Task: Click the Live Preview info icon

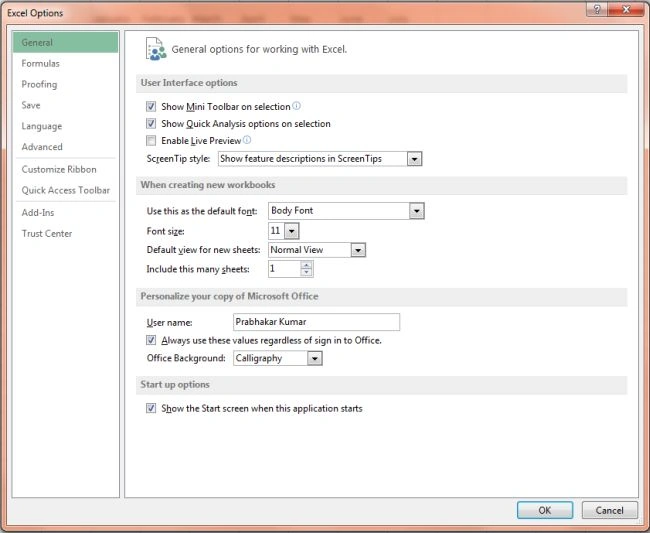Action: point(247,140)
